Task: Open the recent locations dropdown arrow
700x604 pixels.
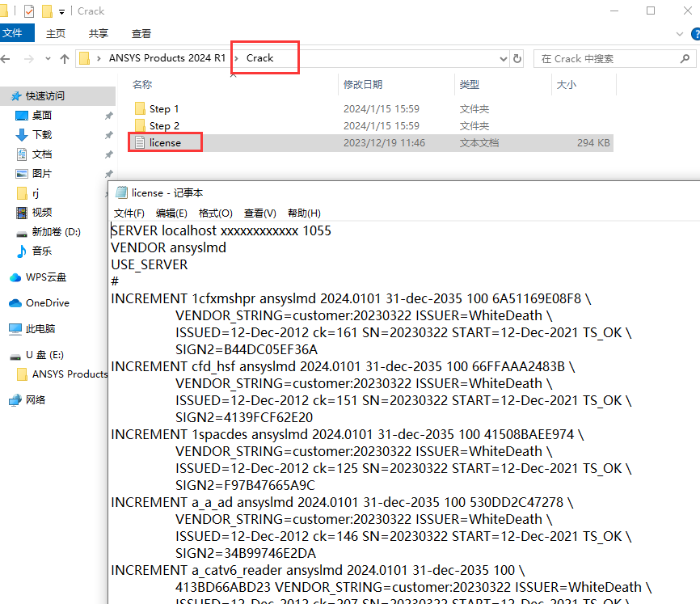Action: pyautogui.click(x=48, y=58)
